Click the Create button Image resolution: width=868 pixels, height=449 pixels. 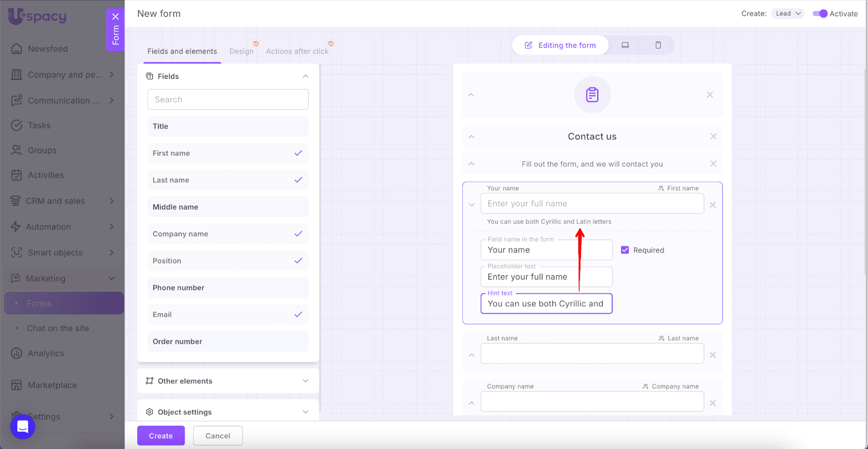coord(161,436)
